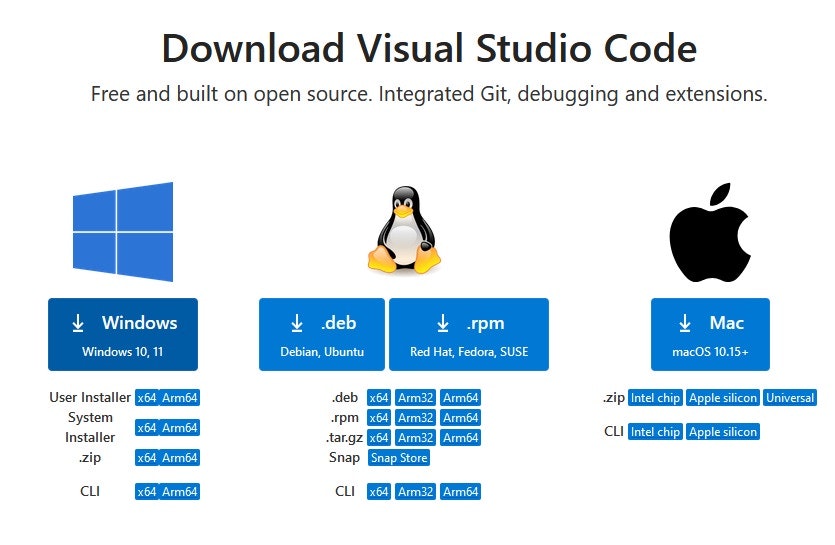The height and width of the screenshot is (545, 835).
Task: Click the '.tar.gz' label under Linux
Action: (345, 437)
